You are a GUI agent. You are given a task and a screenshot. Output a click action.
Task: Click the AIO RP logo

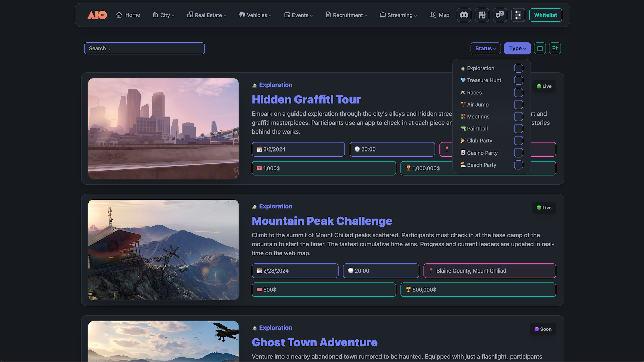click(x=97, y=15)
